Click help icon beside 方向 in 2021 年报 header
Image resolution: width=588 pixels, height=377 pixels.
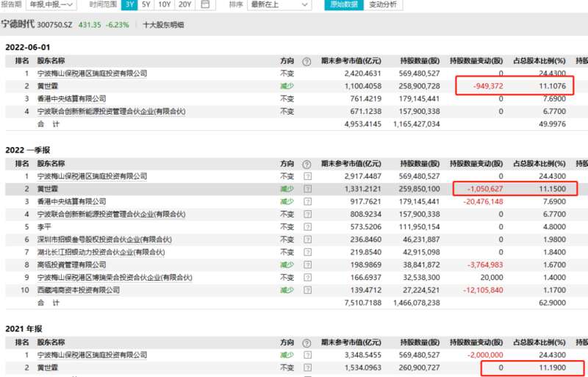pyautogui.click(x=306, y=343)
